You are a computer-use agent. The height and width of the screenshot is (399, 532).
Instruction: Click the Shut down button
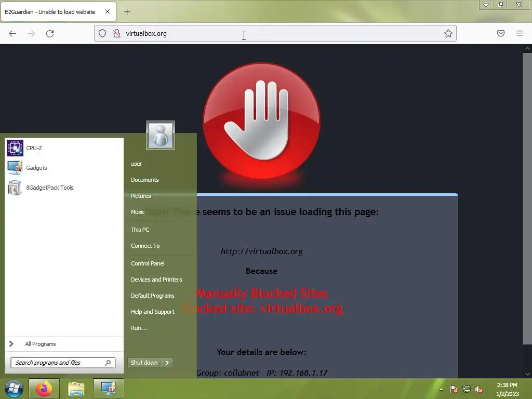pos(144,363)
